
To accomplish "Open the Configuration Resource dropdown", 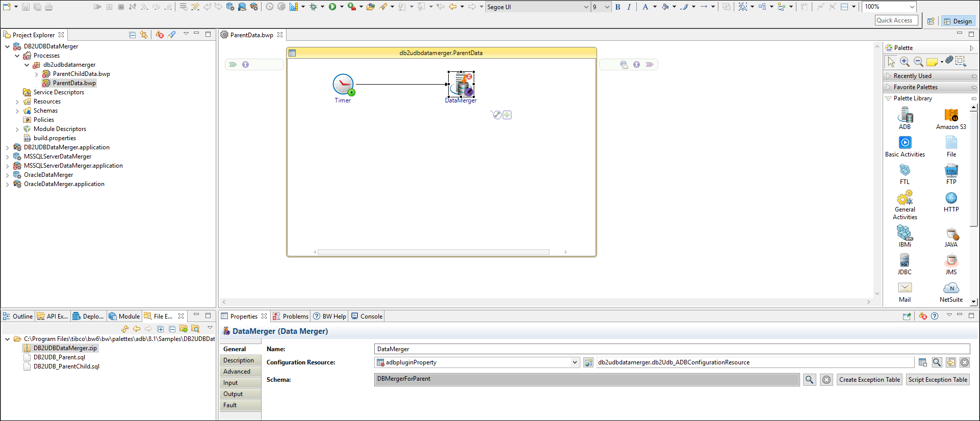I will (x=575, y=362).
